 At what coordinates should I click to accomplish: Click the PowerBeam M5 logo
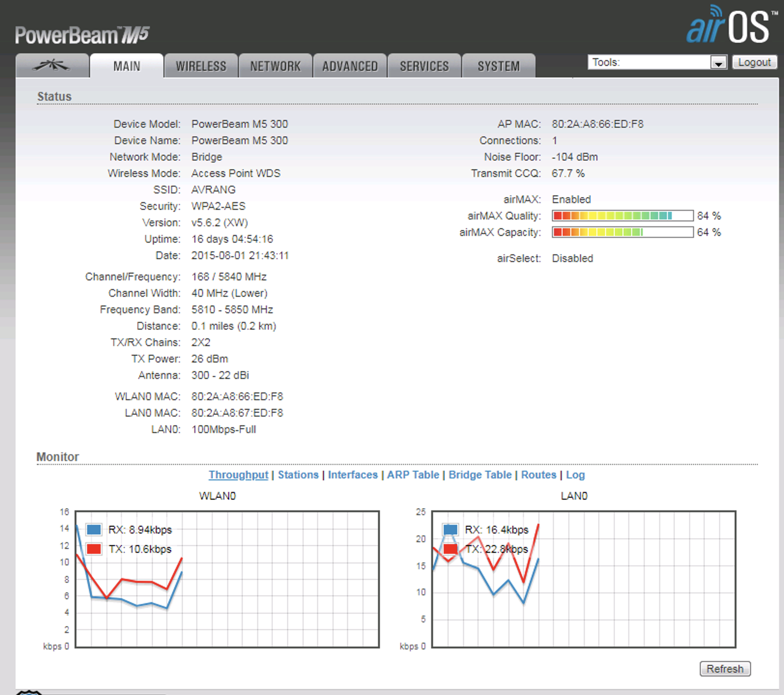82,35
